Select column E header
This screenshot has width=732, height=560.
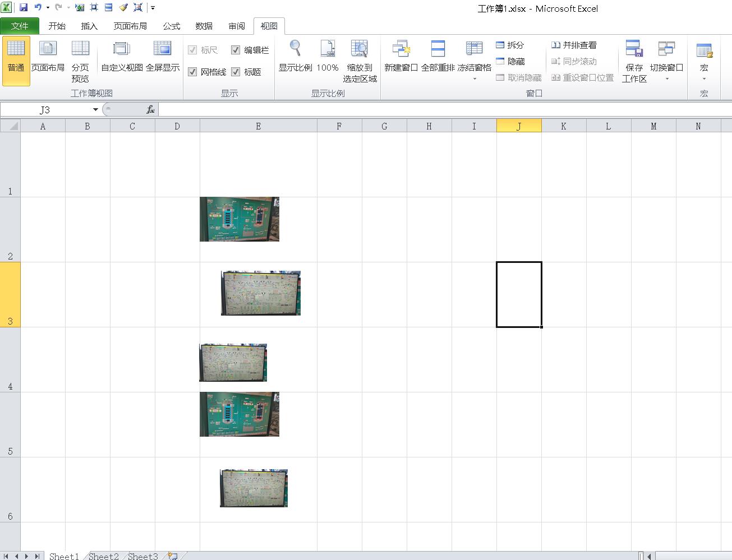259,126
